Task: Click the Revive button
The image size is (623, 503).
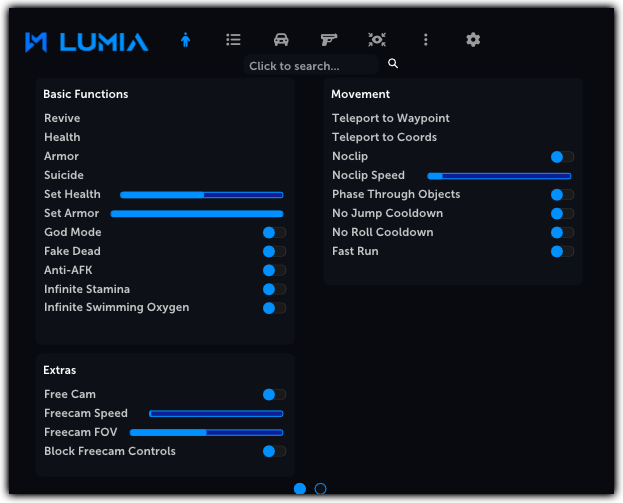Action: [62, 118]
